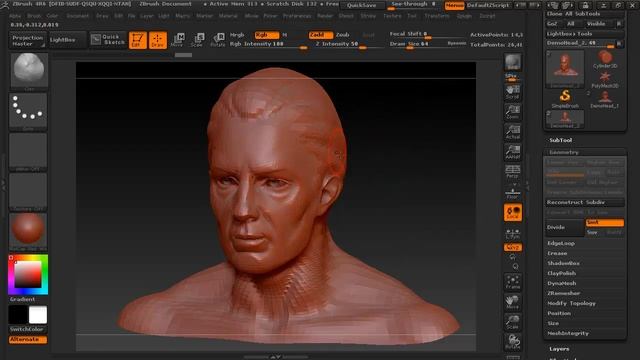
Task: Click the QuickSave button
Action: click(x=362, y=5)
